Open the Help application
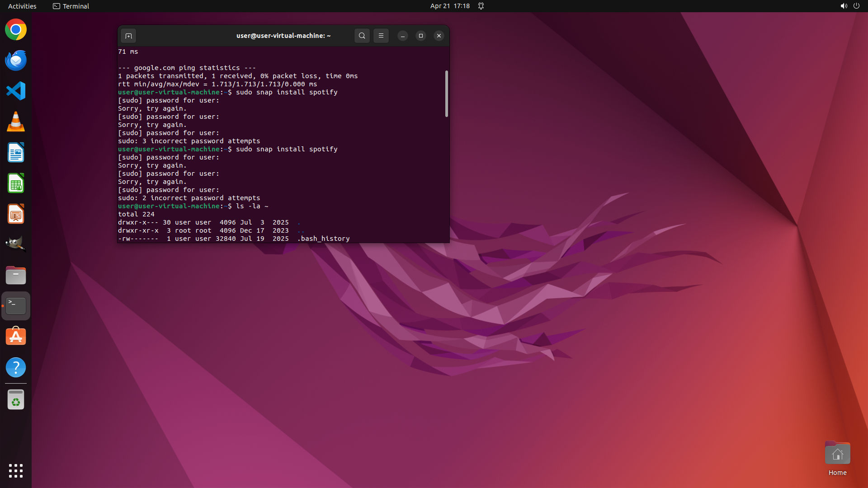This screenshot has height=488, width=868. coord(16,367)
